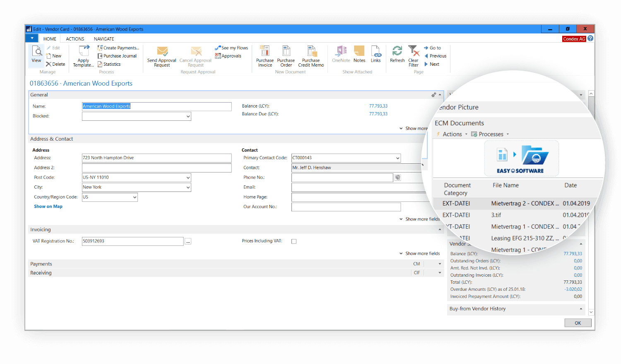Click the phone dial icon beside Phone No.
The width and height of the screenshot is (621, 364).
[398, 177]
